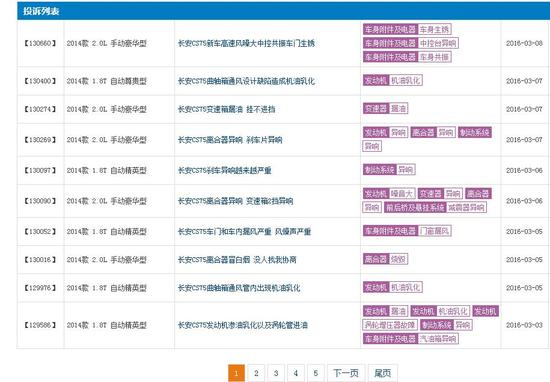Open complaint 长安CS75变速箱漏油 挂不进挡
Screen dimensions: 550x382
click(x=226, y=109)
